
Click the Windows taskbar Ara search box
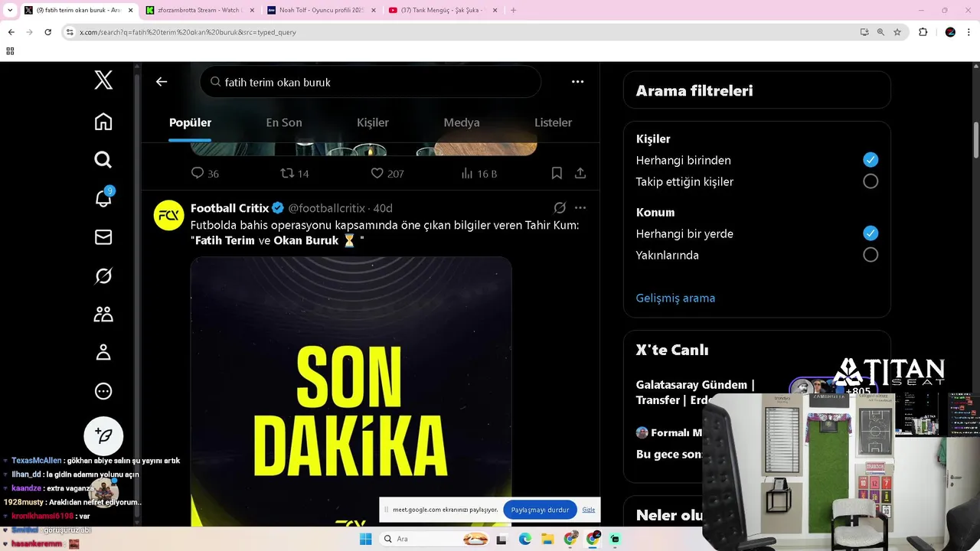point(436,539)
